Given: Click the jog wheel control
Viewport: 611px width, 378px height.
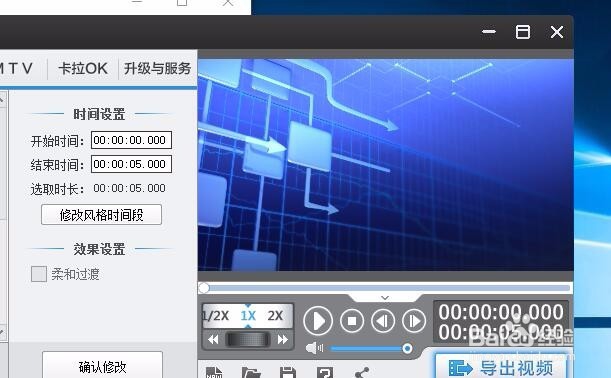Looking at the screenshot, I should click(x=247, y=339).
